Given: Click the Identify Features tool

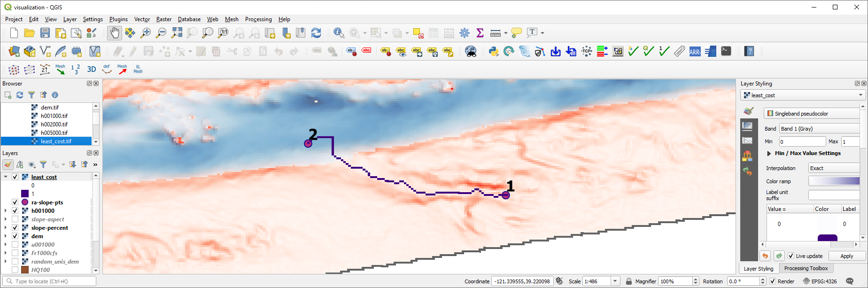Looking at the screenshot, I should point(339,33).
